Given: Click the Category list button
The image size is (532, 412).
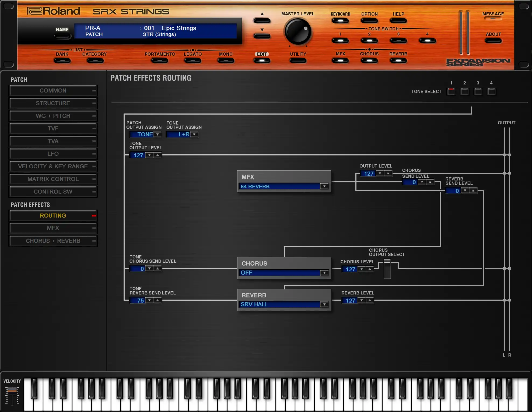Looking at the screenshot, I should tap(95, 61).
